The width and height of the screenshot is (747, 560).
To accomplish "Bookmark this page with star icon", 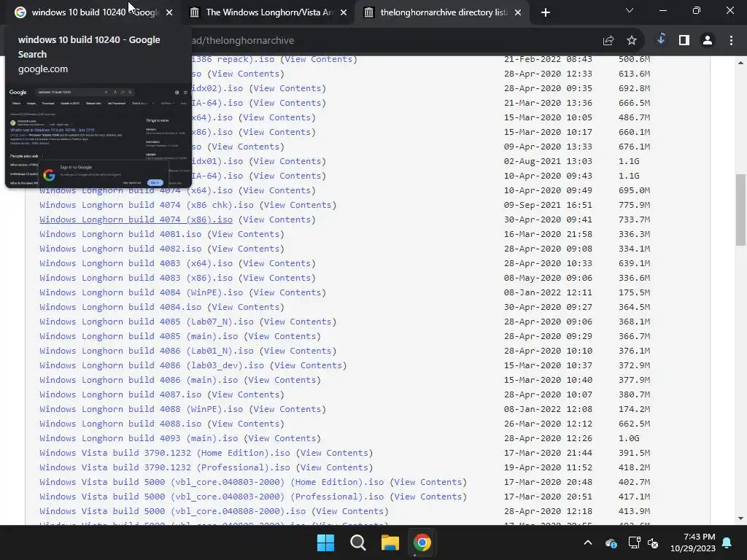I will tap(632, 41).
